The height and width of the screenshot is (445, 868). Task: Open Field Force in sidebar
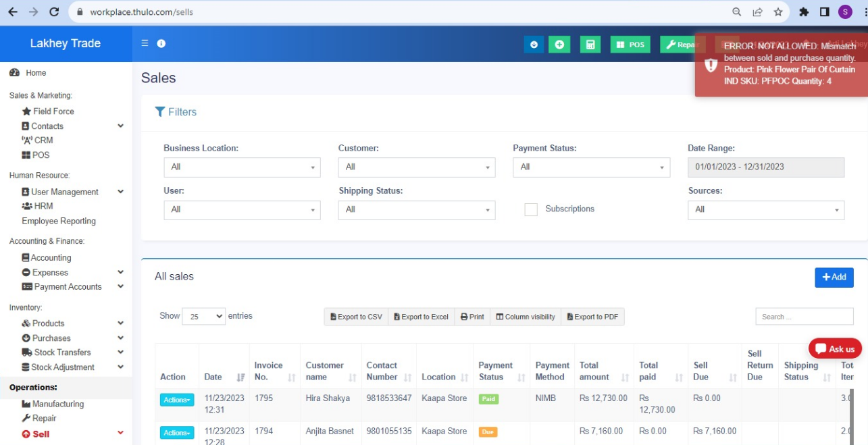(53, 111)
